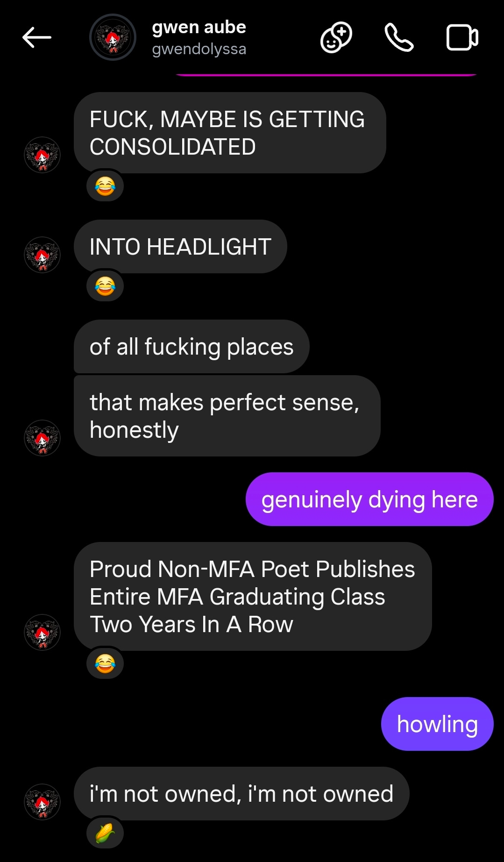Select the purple 'howling' message bubble
The width and height of the screenshot is (504, 862).
click(437, 724)
